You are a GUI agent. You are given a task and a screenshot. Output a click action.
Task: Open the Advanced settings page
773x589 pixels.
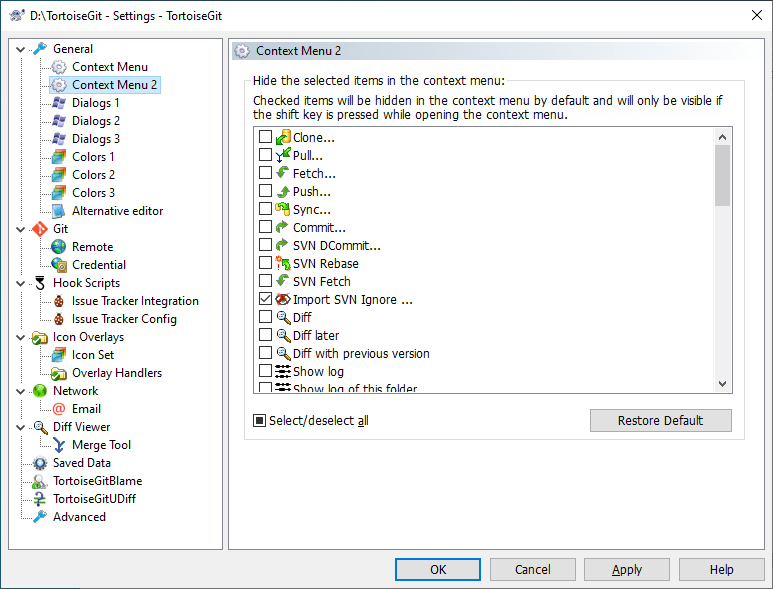click(79, 517)
